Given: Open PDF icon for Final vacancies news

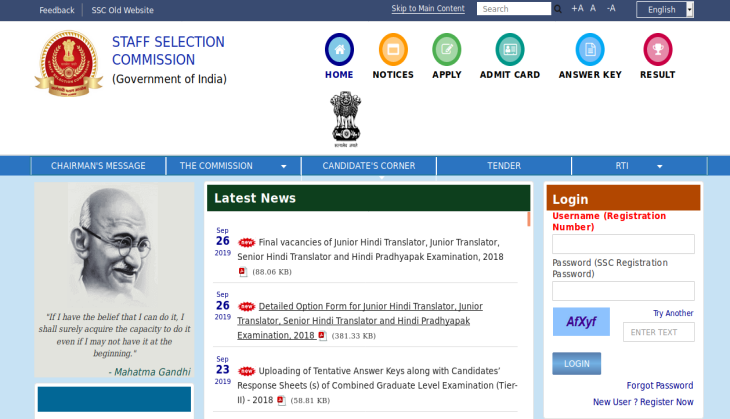Looking at the screenshot, I should point(243,272).
